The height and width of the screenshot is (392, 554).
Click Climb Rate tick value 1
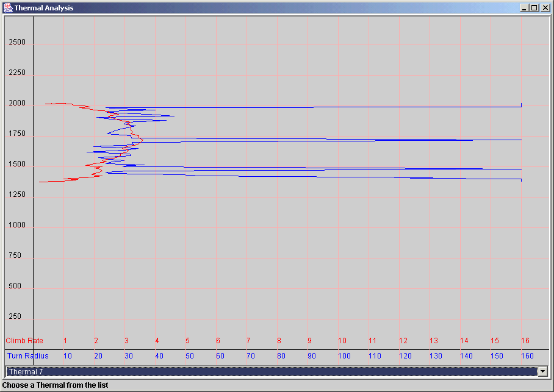click(x=65, y=341)
